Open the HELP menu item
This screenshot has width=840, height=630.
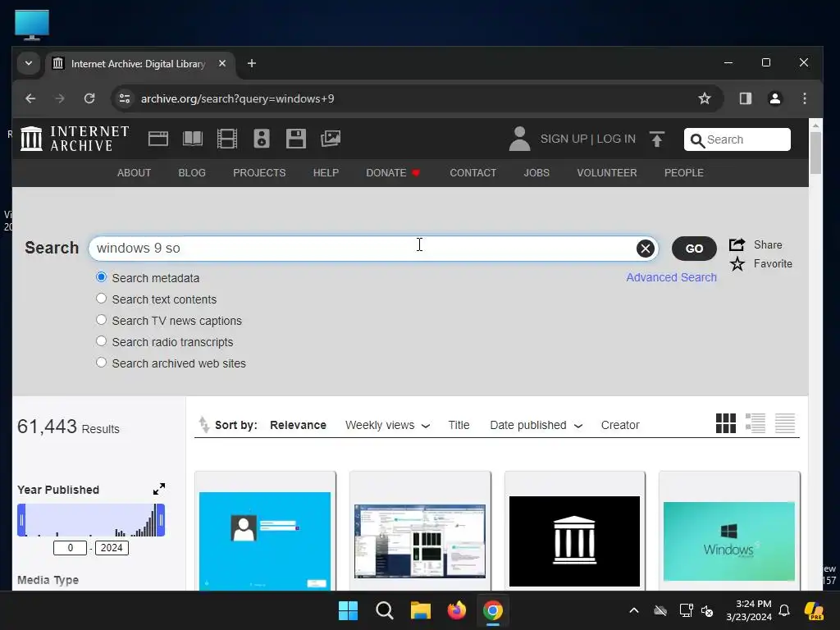click(x=326, y=173)
